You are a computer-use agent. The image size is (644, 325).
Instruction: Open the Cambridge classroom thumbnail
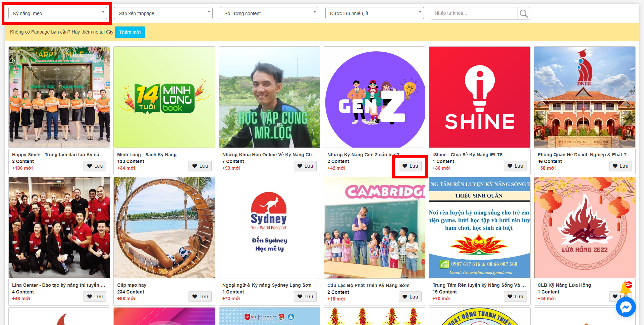tap(374, 227)
